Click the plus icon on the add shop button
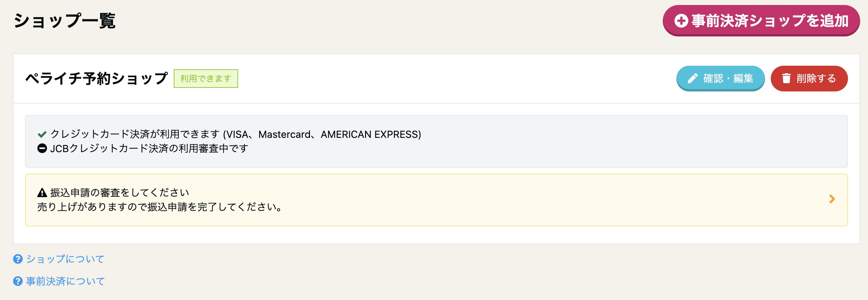Viewport: 868px width, 300px height. pos(681,21)
